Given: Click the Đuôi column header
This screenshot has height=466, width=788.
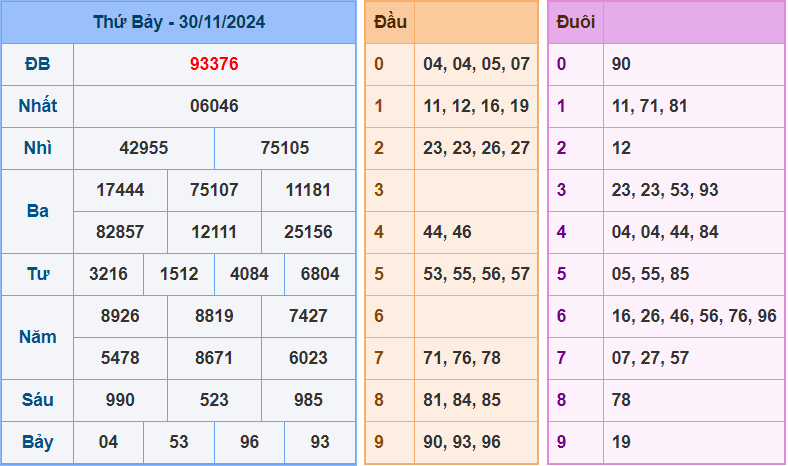Looking at the screenshot, I should click(576, 22).
